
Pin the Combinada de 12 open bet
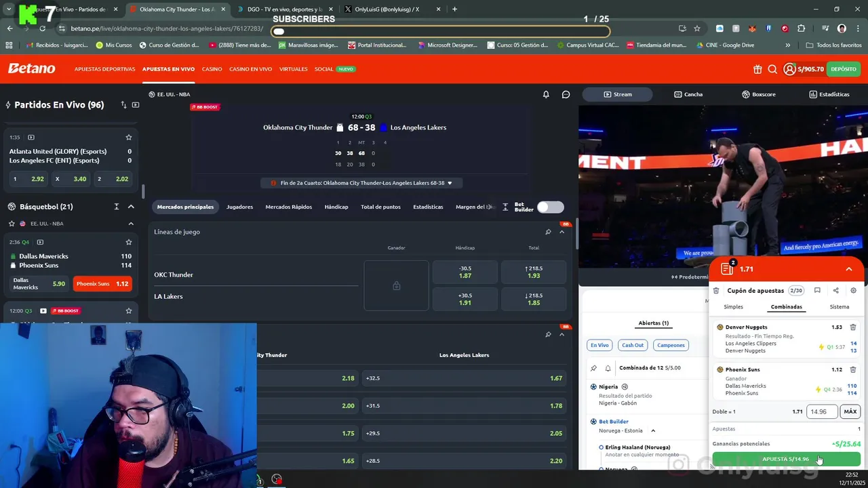[x=594, y=368]
